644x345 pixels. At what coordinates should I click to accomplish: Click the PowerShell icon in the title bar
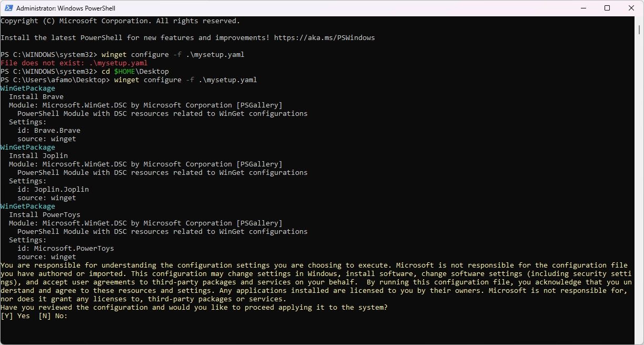8,8
